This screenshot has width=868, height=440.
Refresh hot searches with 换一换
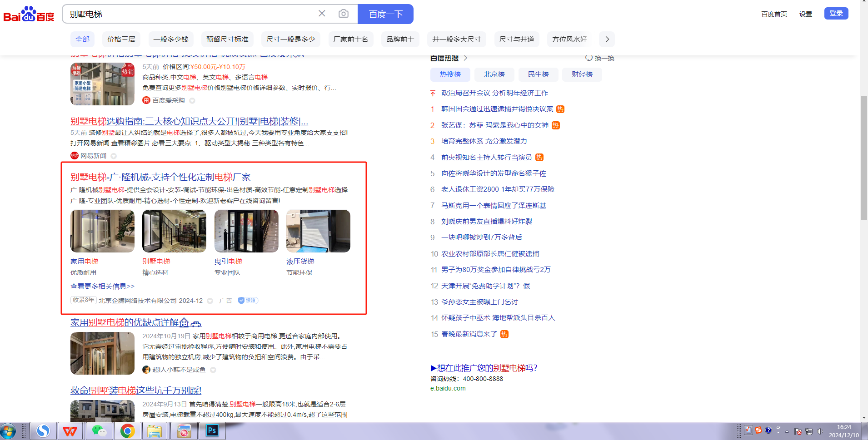coord(600,58)
